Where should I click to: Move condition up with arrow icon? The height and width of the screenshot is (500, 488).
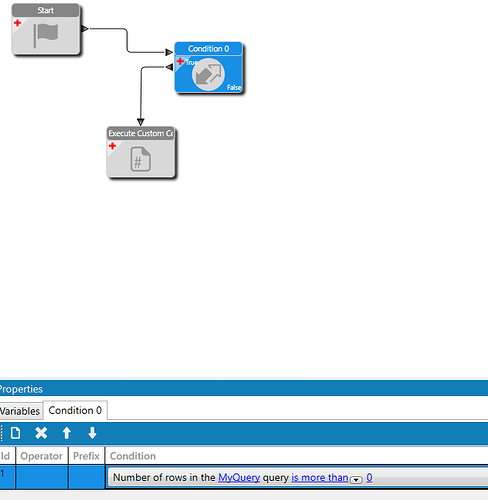[67, 433]
